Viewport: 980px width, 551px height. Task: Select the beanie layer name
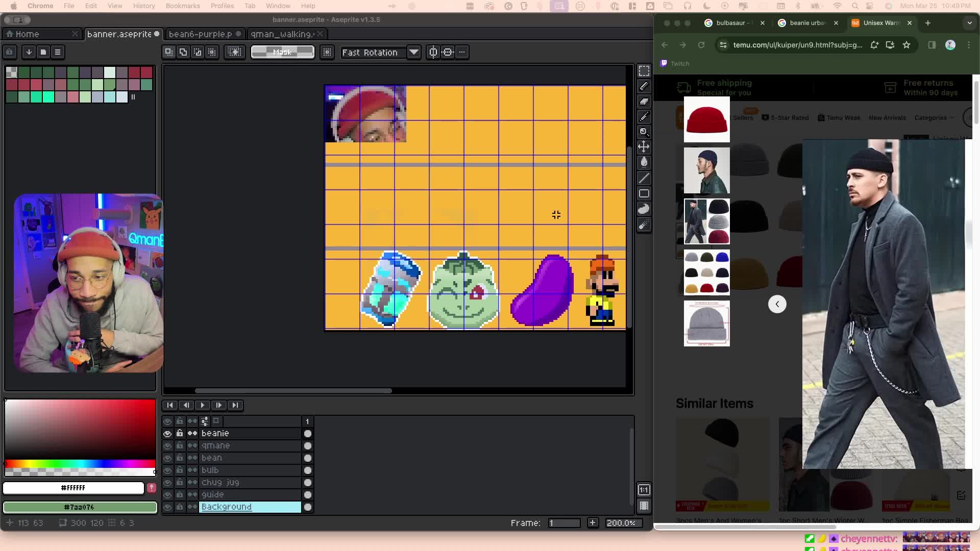coord(215,434)
